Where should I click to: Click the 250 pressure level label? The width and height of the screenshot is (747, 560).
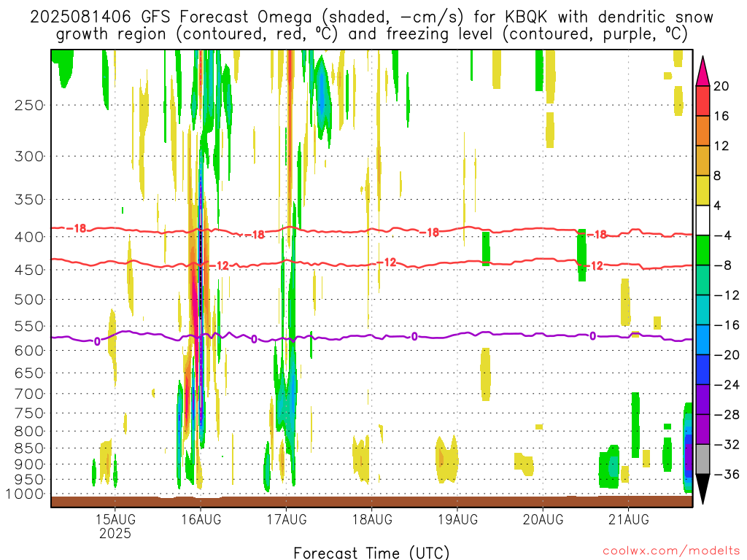coord(29,105)
